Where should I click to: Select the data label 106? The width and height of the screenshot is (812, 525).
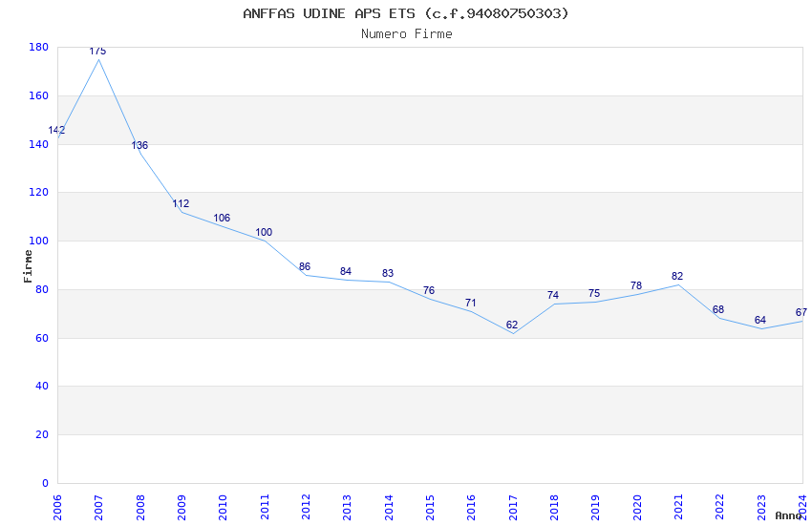222,219
